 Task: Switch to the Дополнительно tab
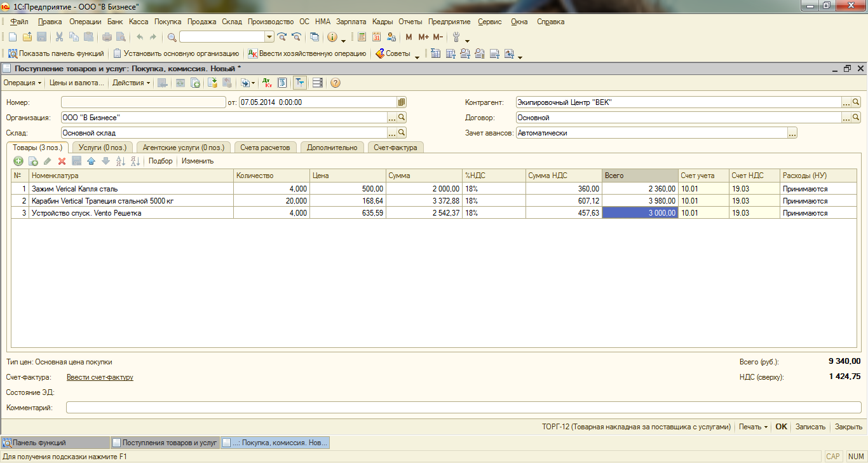[332, 147]
